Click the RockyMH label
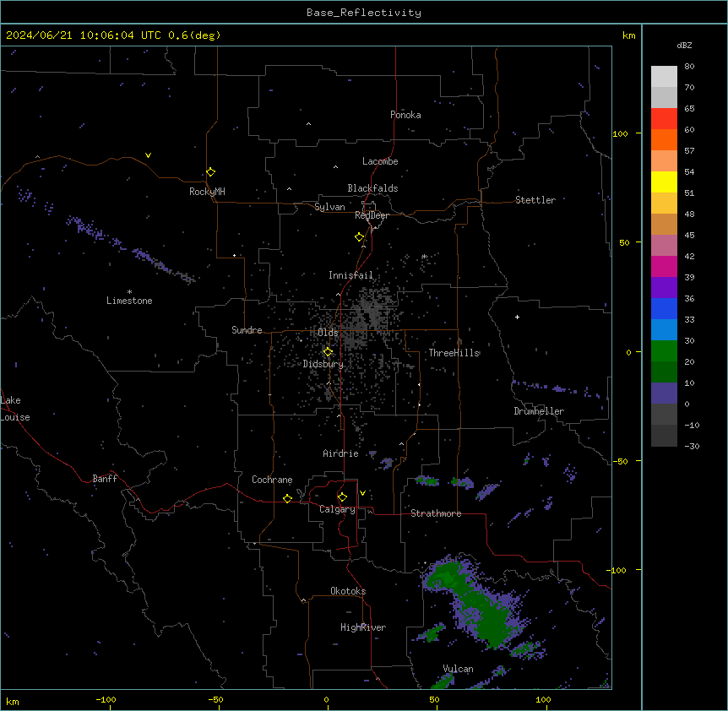Screen dimensions: 728x711 [207, 192]
